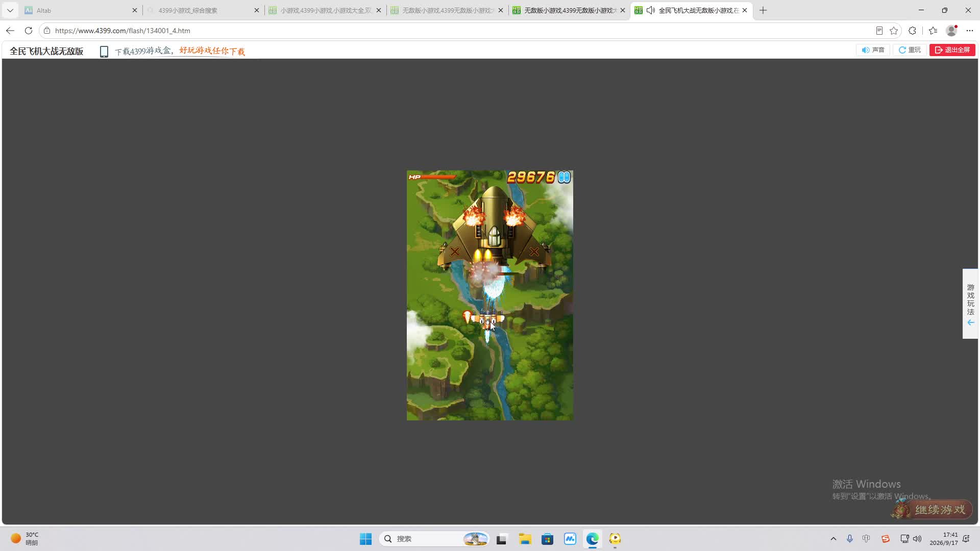
Task: Click the 全民飞机大战无敌版 page title
Action: (x=46, y=51)
